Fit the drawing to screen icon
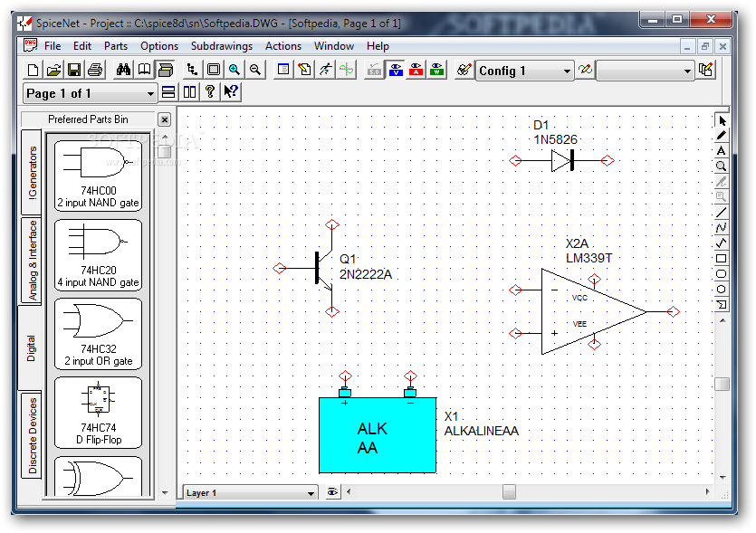The width and height of the screenshot is (756, 533). coord(213,71)
